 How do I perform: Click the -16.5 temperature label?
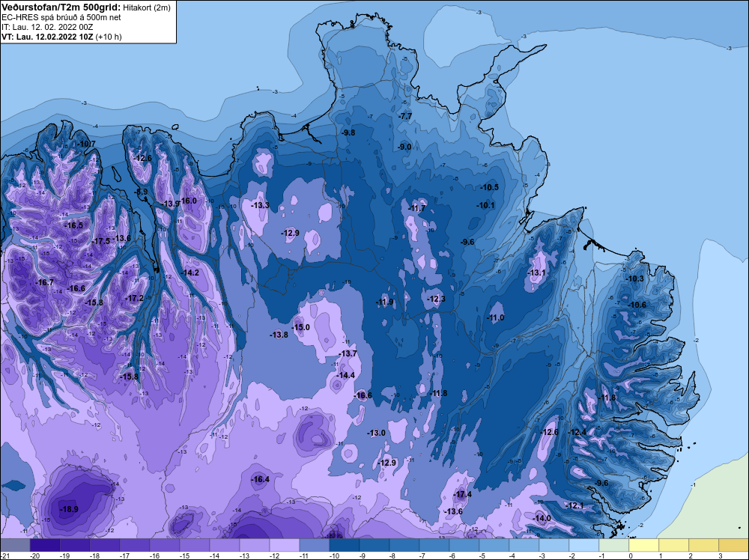pyautogui.click(x=73, y=225)
